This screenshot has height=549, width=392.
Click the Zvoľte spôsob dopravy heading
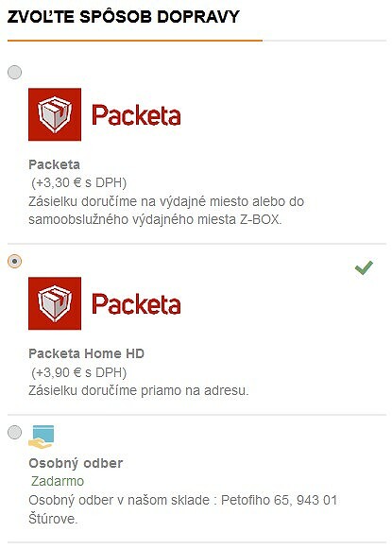[123, 17]
